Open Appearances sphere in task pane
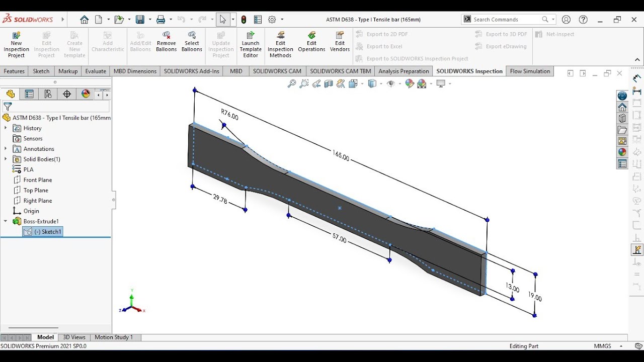This screenshot has height=362, width=644. click(622, 152)
